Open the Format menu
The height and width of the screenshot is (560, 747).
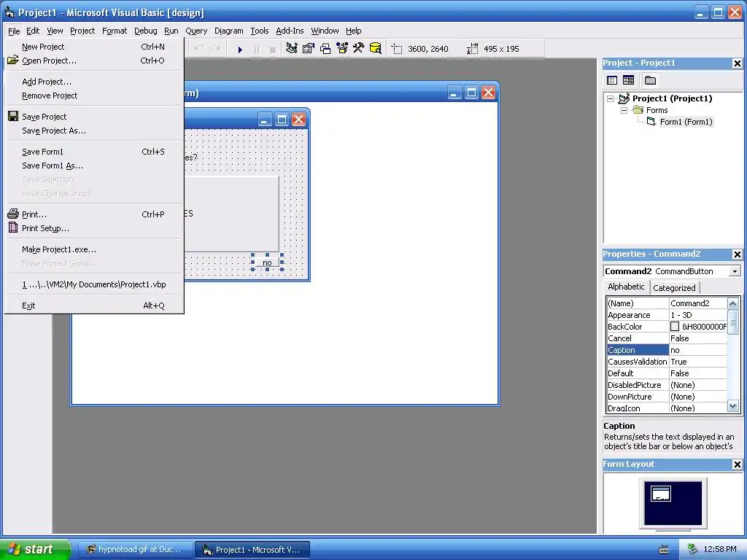pyautogui.click(x=115, y=31)
